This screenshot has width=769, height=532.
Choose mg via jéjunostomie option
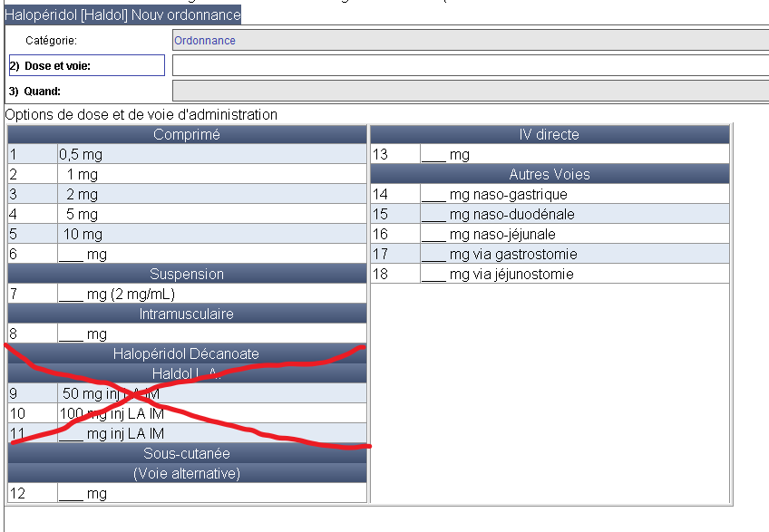tap(498, 274)
